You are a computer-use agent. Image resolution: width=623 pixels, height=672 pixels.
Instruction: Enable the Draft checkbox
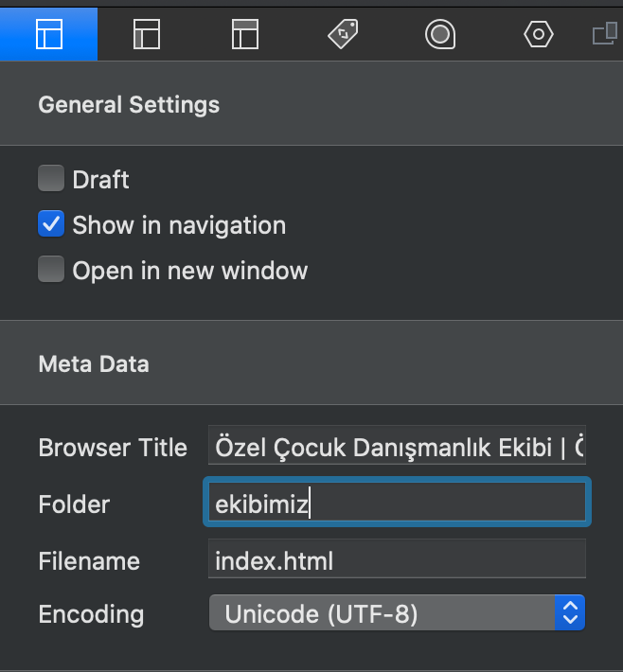click(50, 179)
